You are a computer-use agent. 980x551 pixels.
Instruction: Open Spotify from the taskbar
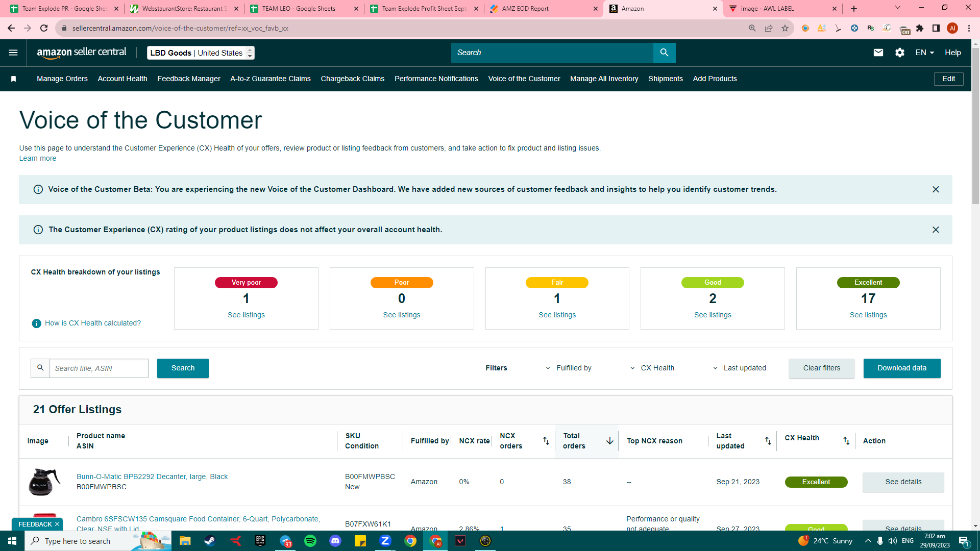pyautogui.click(x=310, y=541)
